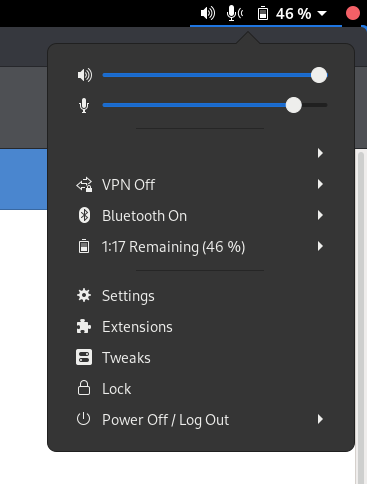
Task: Open the system menu dropdown triangle
Action: pos(322,13)
